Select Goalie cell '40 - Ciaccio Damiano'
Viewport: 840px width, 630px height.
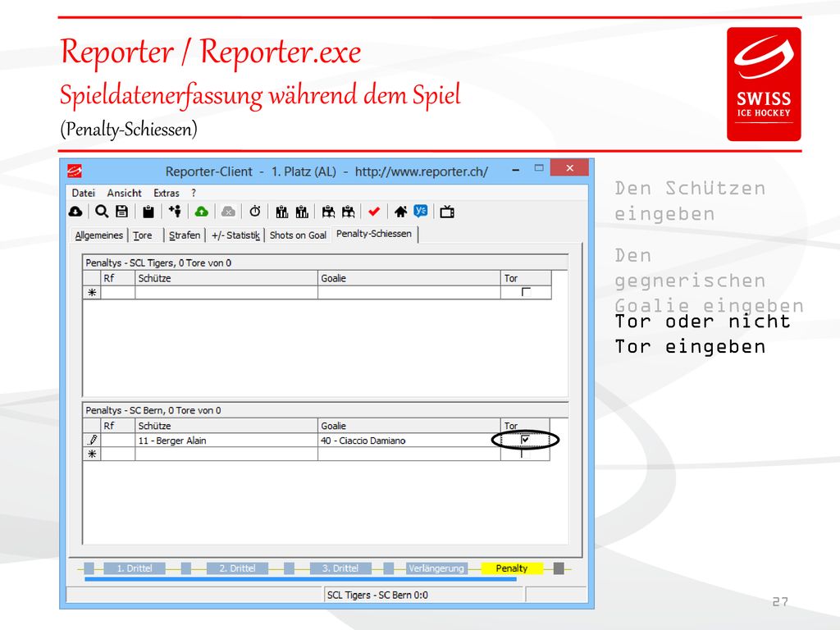pyautogui.click(x=409, y=441)
